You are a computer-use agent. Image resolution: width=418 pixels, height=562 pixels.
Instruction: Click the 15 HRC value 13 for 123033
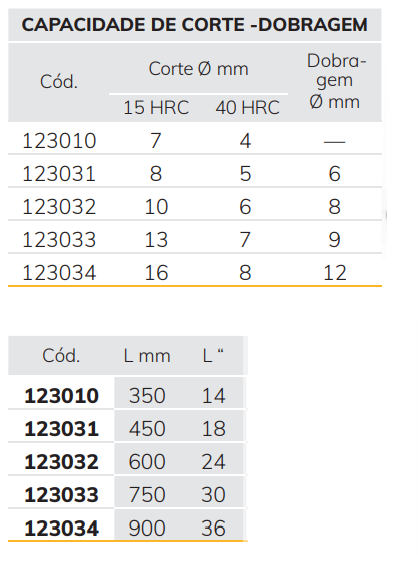[x=156, y=240]
